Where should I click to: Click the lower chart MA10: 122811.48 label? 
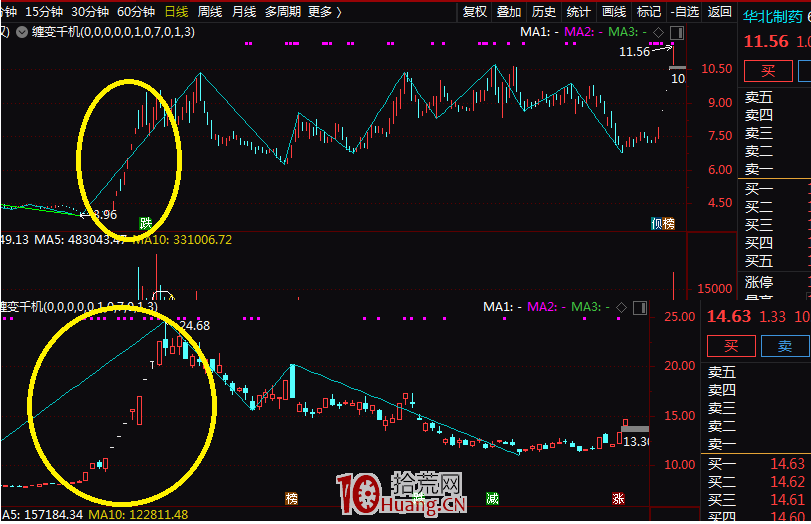click(x=138, y=515)
